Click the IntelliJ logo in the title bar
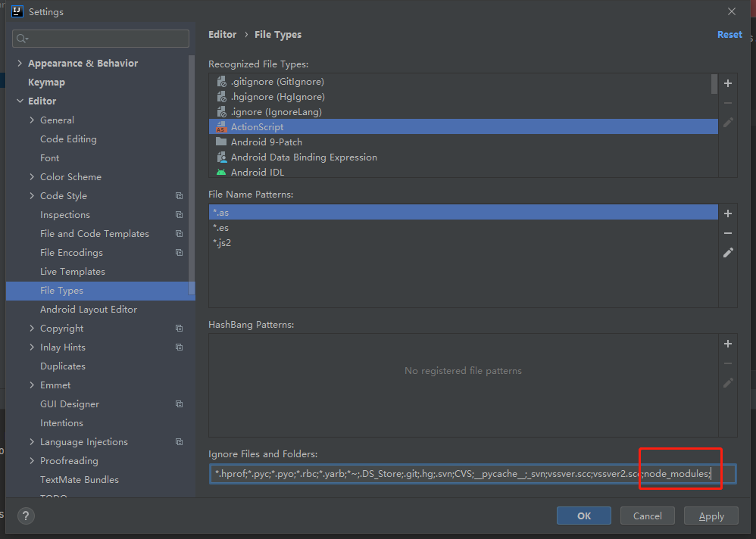756x539 pixels. 17,11
